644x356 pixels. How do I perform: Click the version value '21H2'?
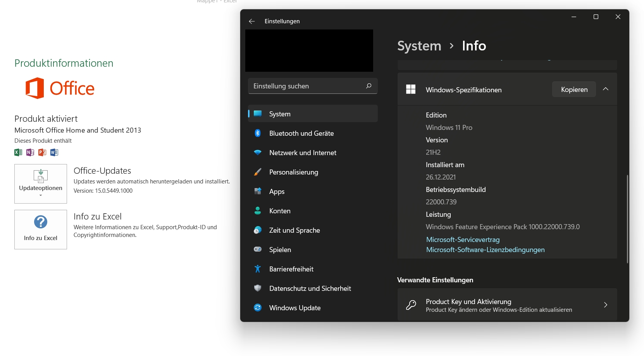click(433, 152)
